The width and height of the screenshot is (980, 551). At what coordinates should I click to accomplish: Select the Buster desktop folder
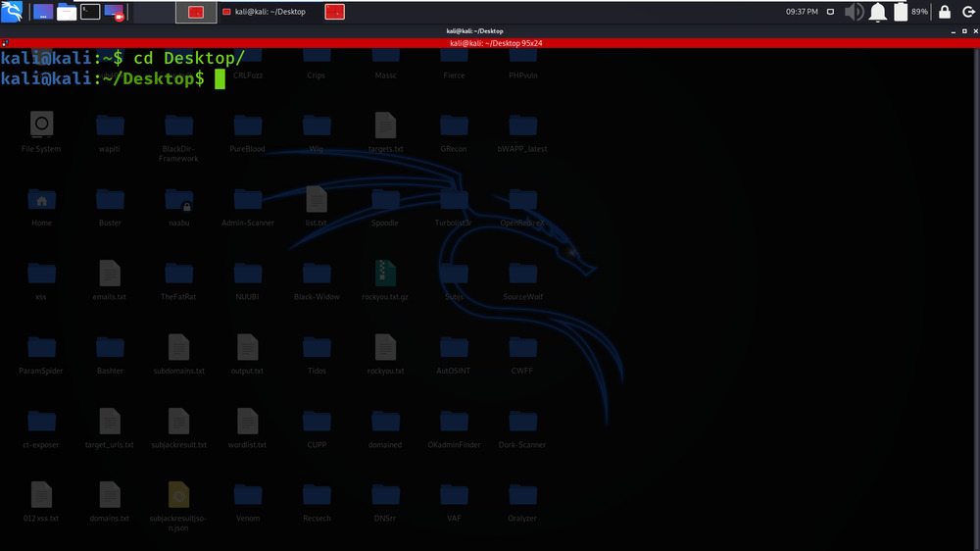pos(110,207)
